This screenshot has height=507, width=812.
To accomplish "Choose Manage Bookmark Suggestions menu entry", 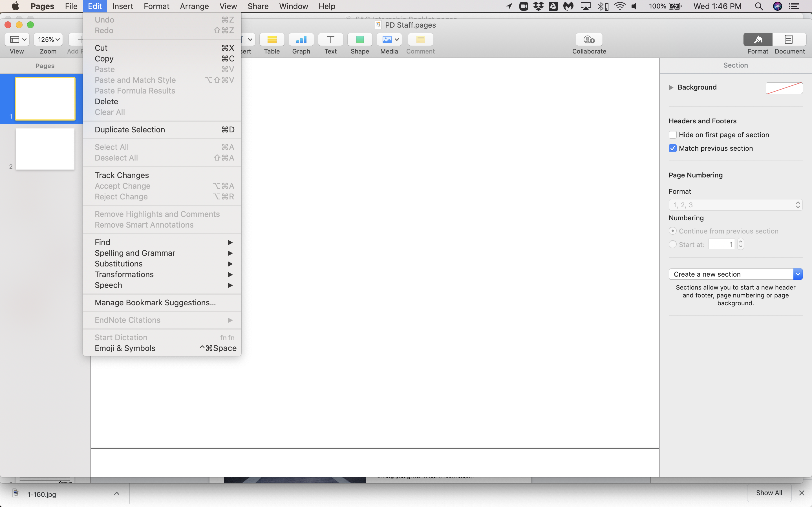I will pos(155,303).
